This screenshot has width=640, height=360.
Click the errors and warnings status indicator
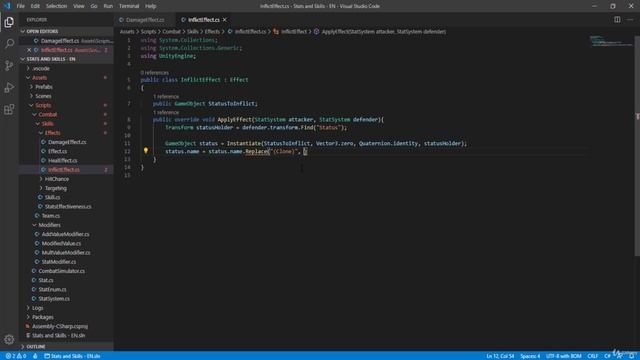16,356
